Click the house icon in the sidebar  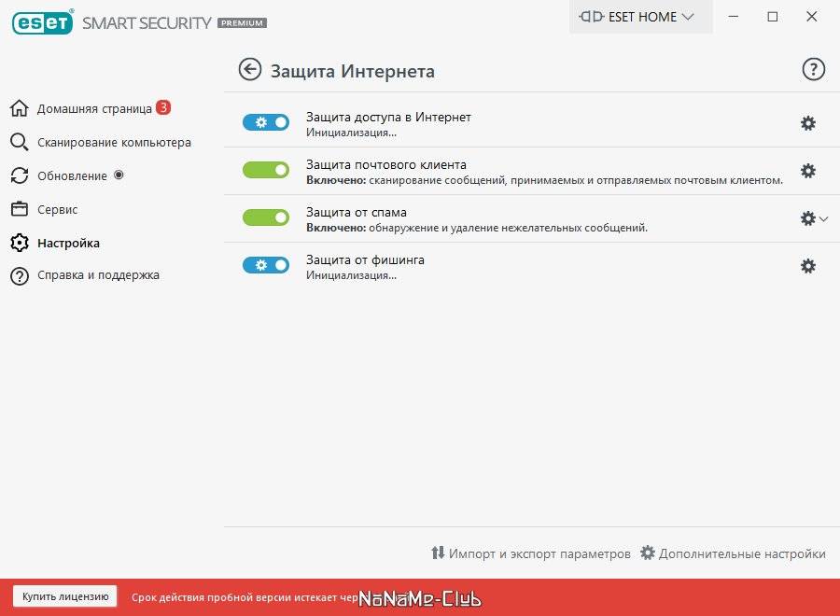(x=20, y=108)
